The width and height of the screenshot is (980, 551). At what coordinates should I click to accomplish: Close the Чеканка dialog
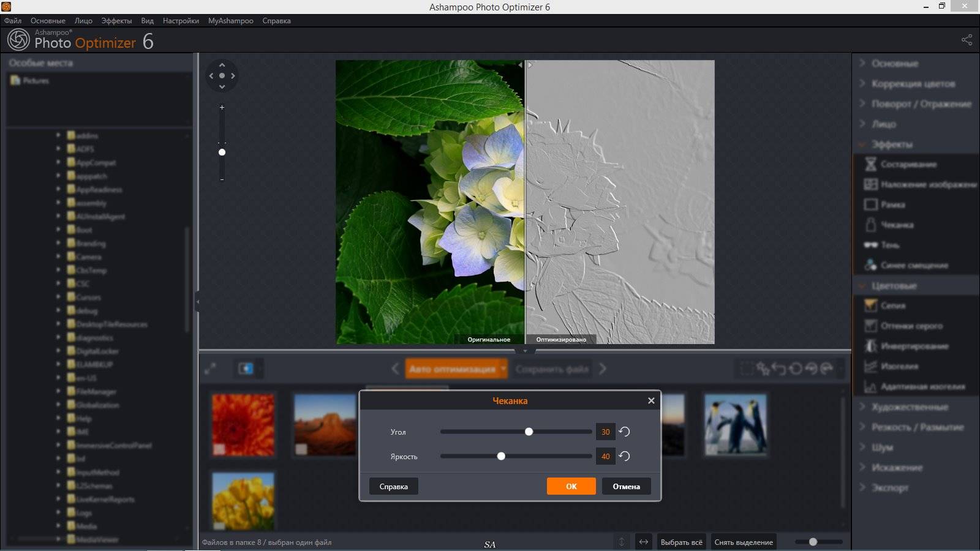coord(651,400)
